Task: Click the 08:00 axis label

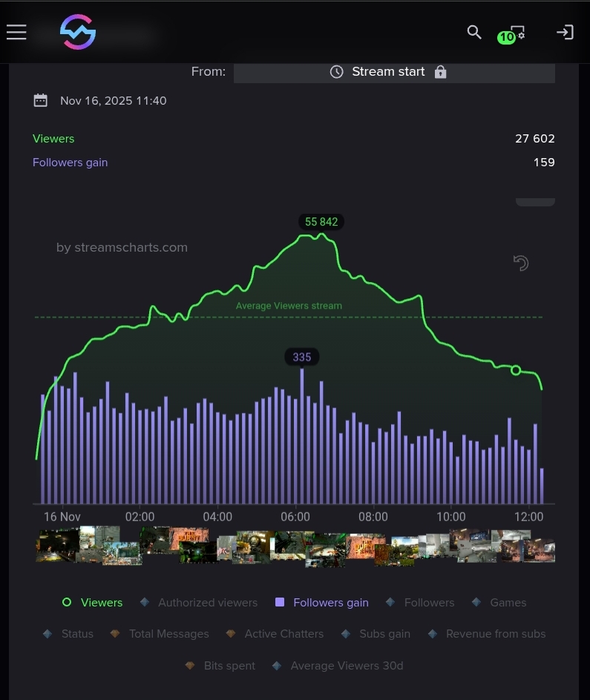Action: (373, 517)
